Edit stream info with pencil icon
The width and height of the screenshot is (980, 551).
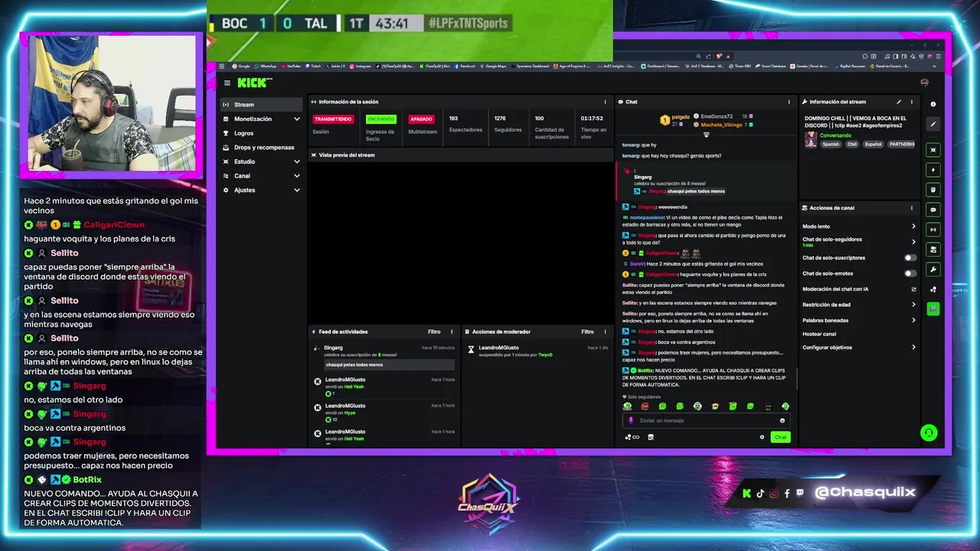pyautogui.click(x=899, y=102)
